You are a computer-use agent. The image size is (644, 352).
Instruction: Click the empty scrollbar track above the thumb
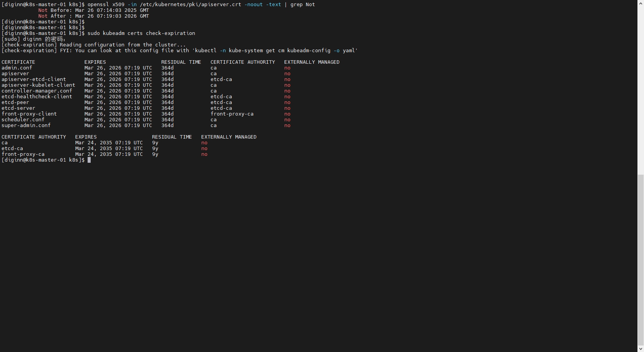point(641,88)
